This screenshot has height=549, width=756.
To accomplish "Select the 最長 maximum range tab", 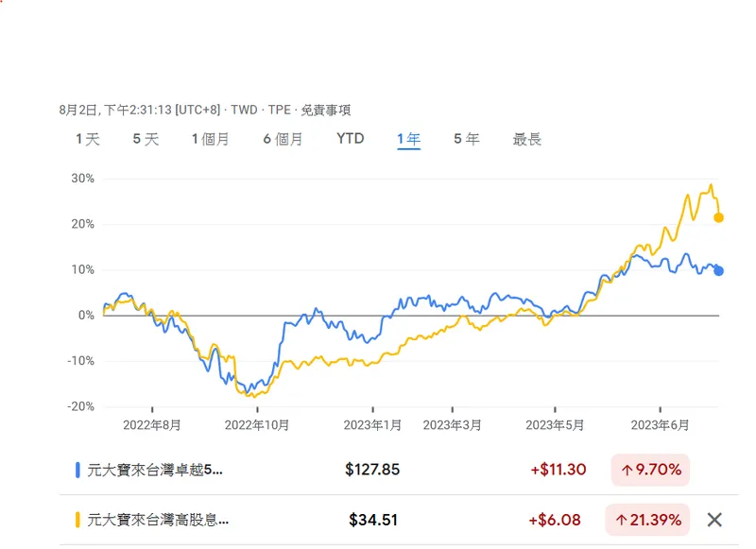I will [x=527, y=140].
